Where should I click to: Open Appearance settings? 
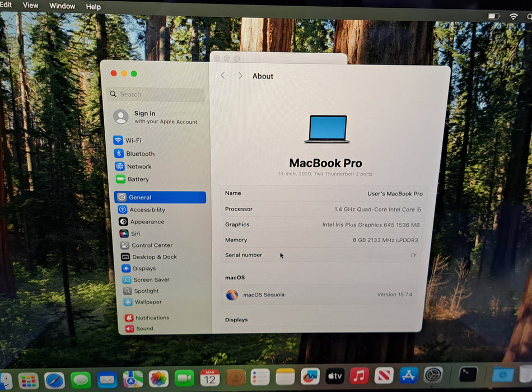(142, 221)
